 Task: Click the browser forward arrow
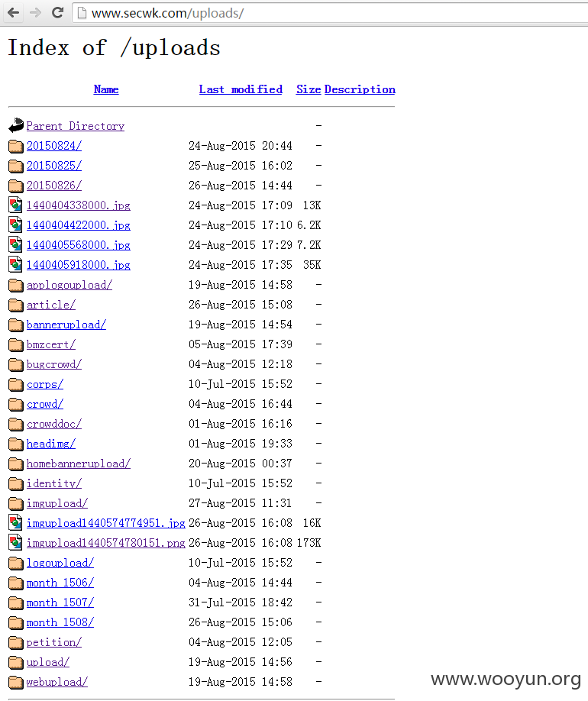(35, 12)
